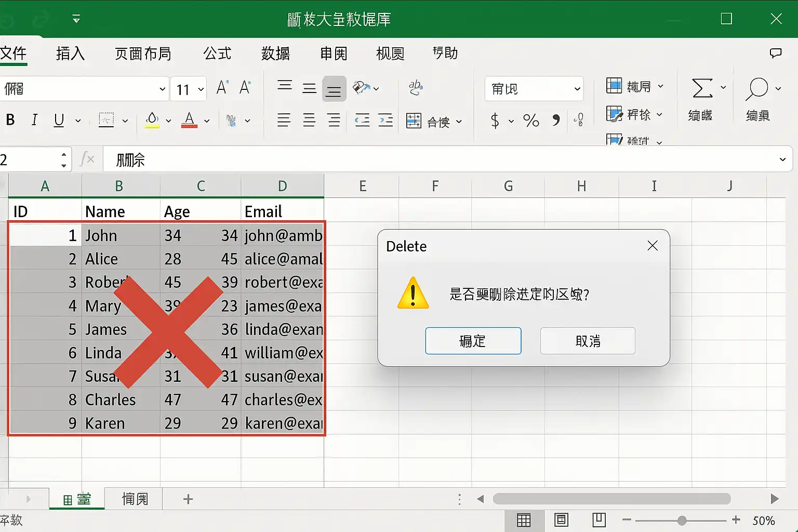This screenshot has width=798, height=532.
Task: Open the 公式 ribbon tab
Action: click(217, 53)
